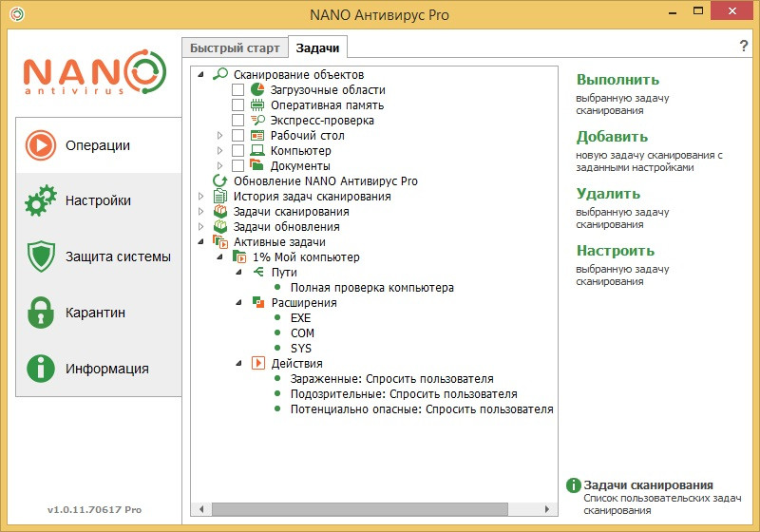Select the Обновление NANO Антивирус Pro refresh icon

point(220,180)
